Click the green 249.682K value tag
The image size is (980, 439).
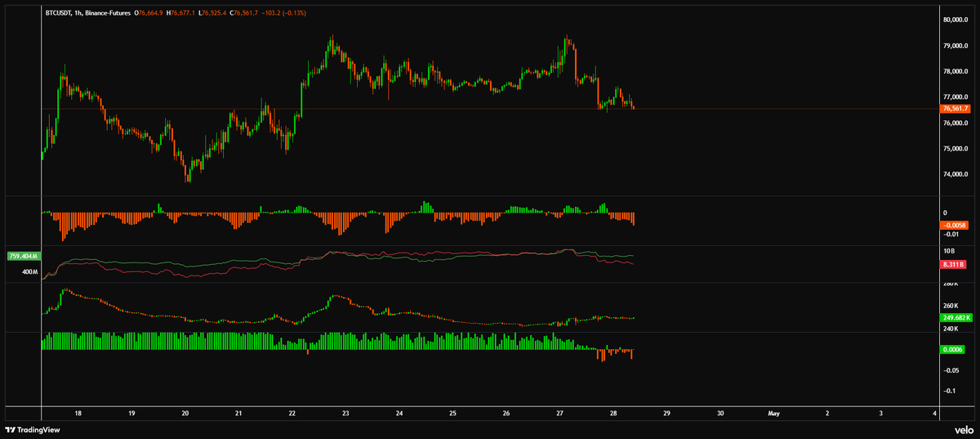(x=956, y=318)
